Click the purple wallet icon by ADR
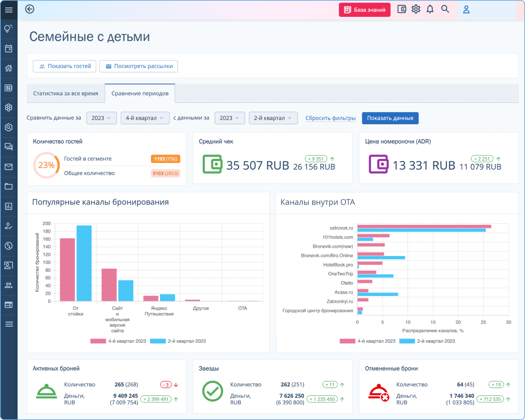Screen dimensions: 525x420 click(x=378, y=164)
